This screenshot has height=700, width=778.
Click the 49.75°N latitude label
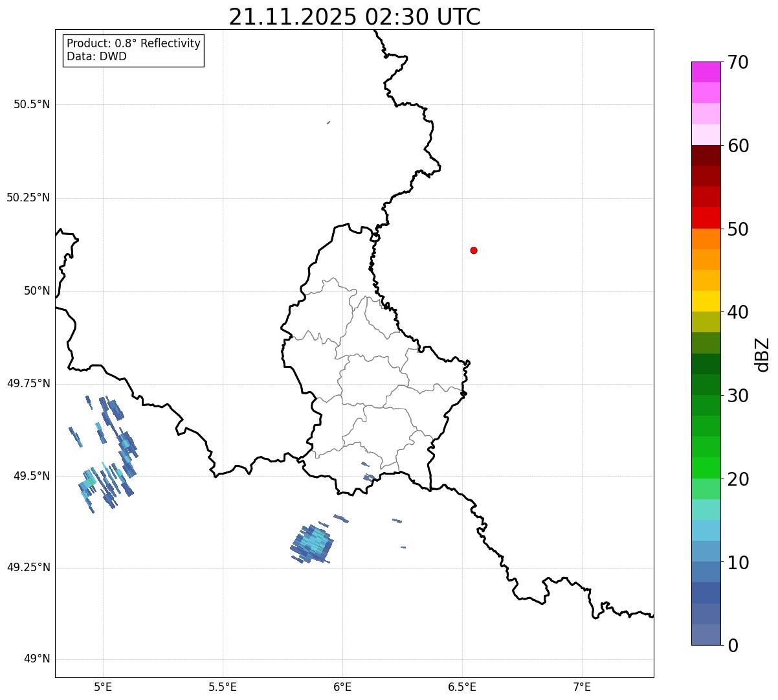pos(28,383)
